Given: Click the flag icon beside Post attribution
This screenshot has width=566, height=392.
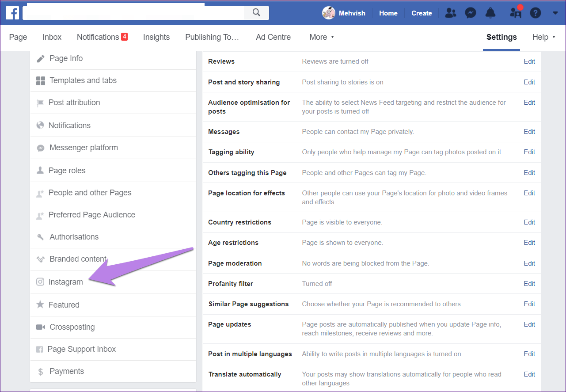Looking at the screenshot, I should coord(40,103).
